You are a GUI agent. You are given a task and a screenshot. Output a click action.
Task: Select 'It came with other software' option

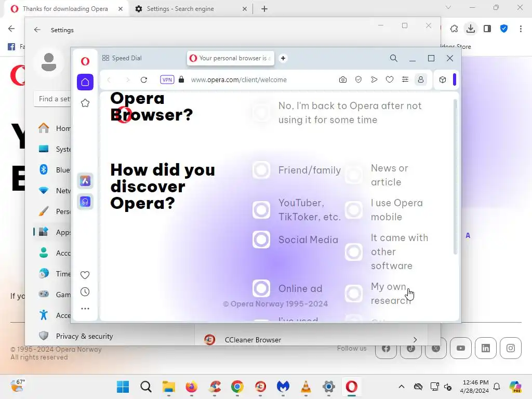pos(354,252)
